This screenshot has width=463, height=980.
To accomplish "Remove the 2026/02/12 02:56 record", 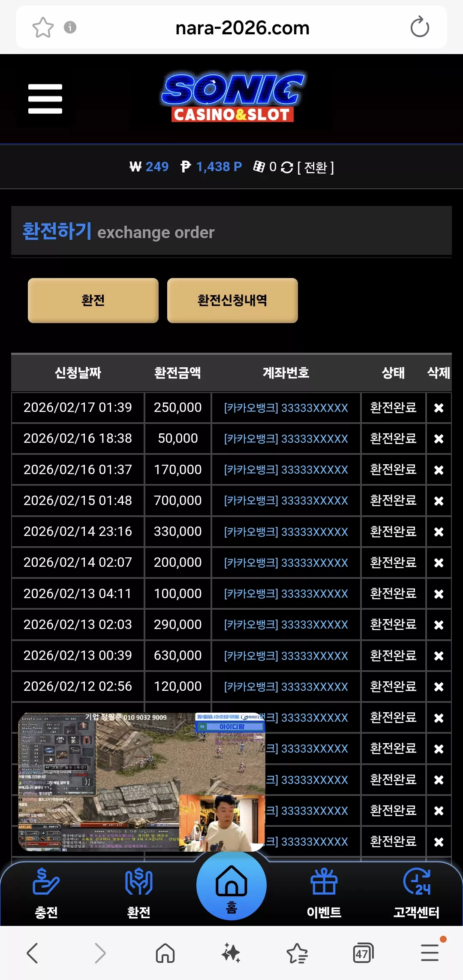I will (x=439, y=687).
